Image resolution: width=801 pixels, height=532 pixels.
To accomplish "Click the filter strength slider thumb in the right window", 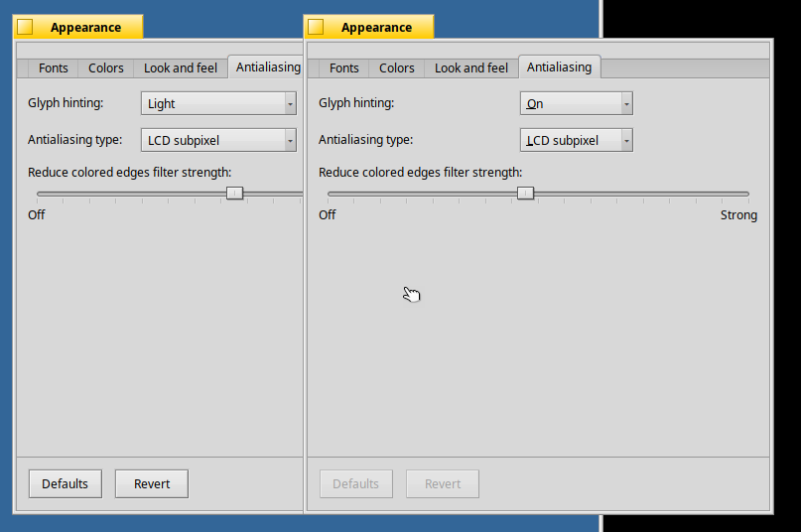I will (525, 194).
